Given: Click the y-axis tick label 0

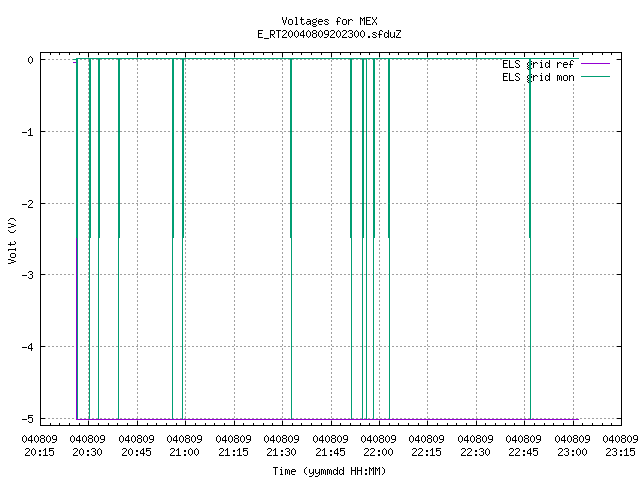Looking at the screenshot, I should point(31,60).
